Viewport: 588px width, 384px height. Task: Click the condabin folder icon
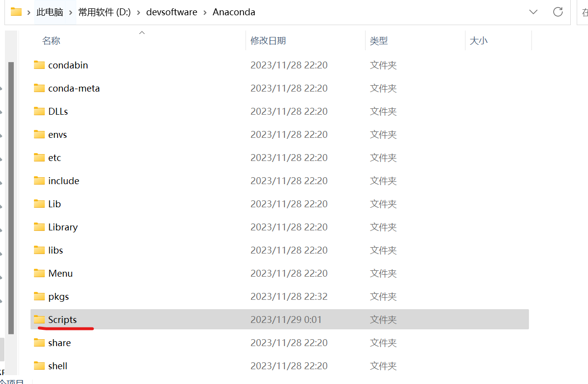[x=39, y=65]
